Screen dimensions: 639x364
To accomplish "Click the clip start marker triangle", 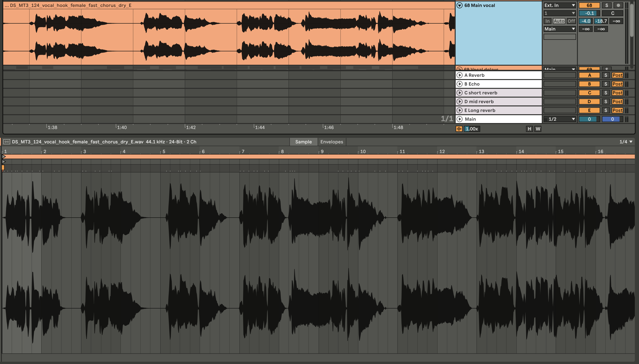I will click(x=4, y=157).
